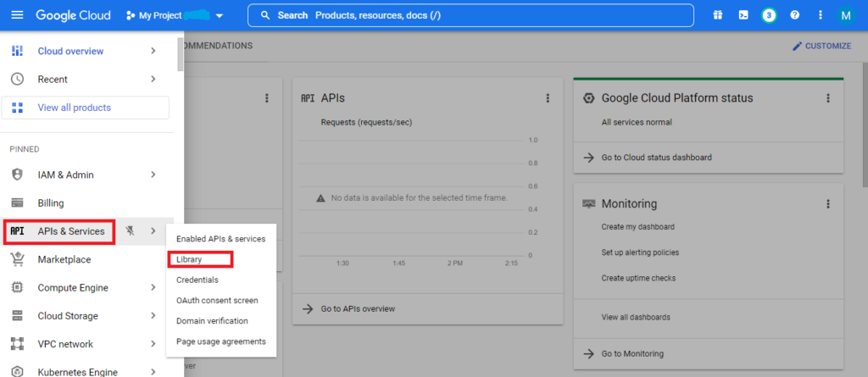Click the Billing card icon
The width and height of the screenshot is (868, 377).
coord(17,203)
